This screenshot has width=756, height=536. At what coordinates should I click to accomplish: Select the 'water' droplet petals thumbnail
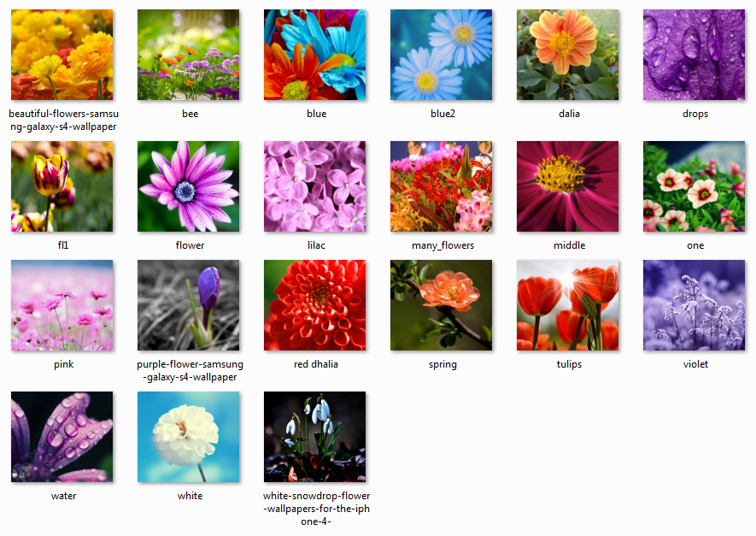click(x=62, y=437)
